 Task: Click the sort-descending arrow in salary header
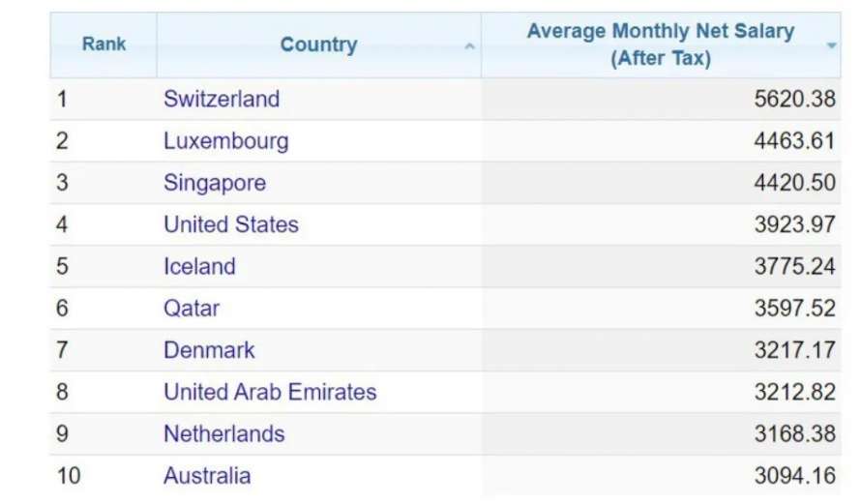(831, 45)
